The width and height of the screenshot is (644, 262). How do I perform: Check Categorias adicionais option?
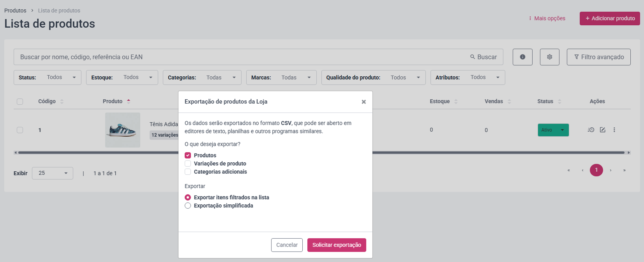[188, 172]
